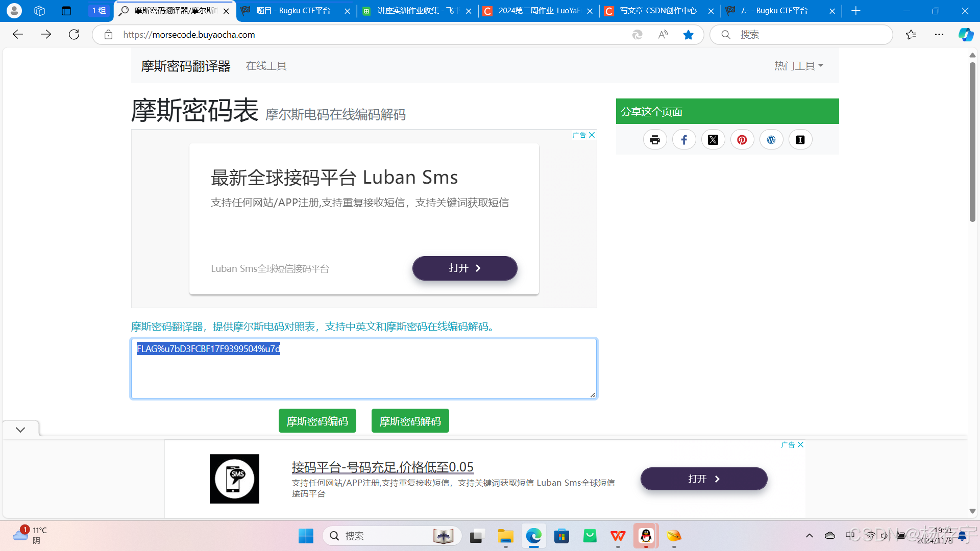Open Copilot in the browser toolbar
Viewport: 980px width, 551px height.
966,34
